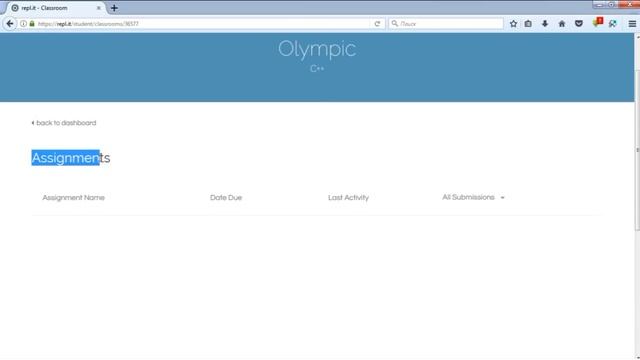
Task: Follow the back to dashboard link
Action: 64,123
